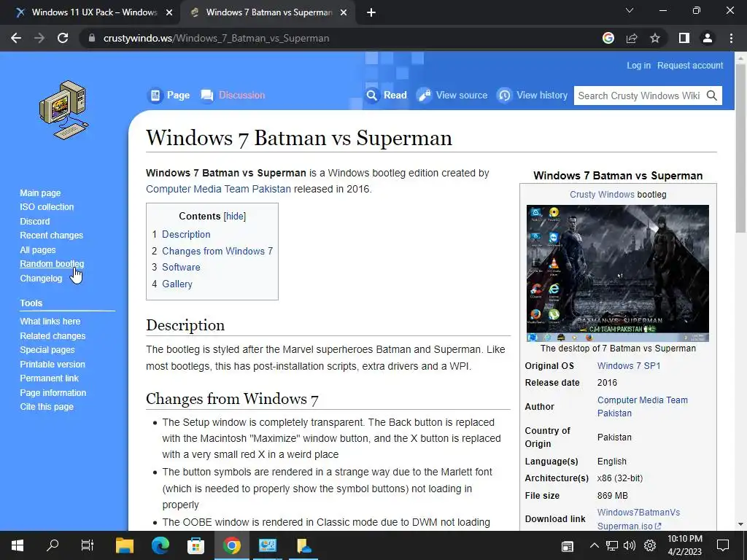Click the Random bootleg sidebar link

(x=52, y=264)
